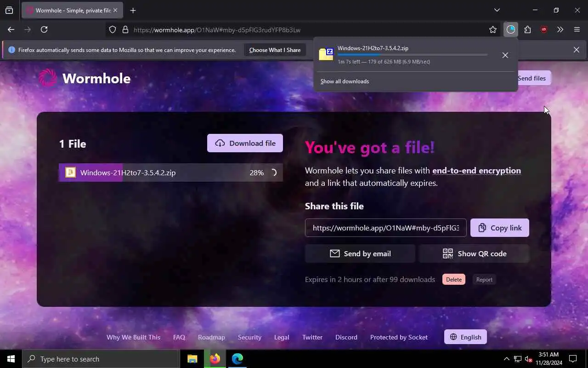Open uBlock Origin extension icon
588x368 pixels.
[544, 29]
